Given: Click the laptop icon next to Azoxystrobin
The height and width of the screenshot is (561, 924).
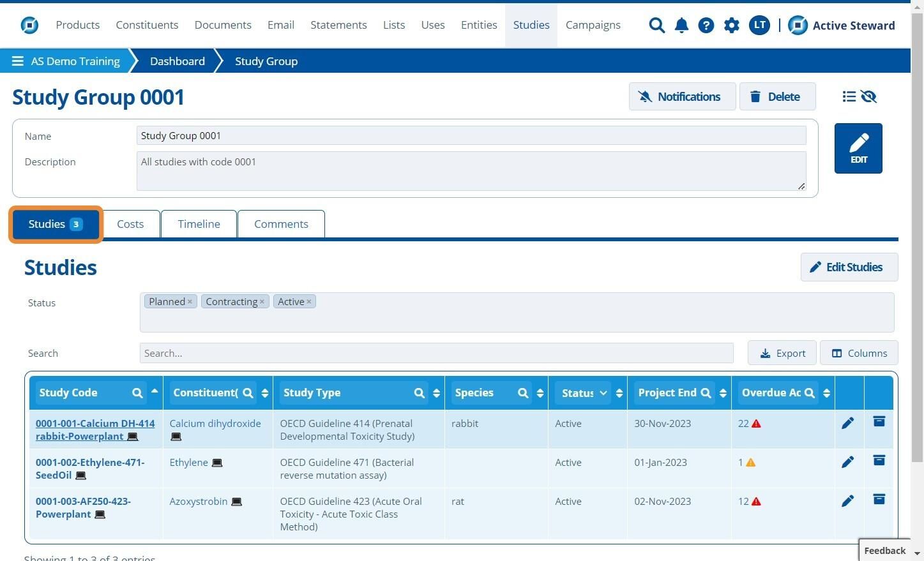Looking at the screenshot, I should (236, 502).
